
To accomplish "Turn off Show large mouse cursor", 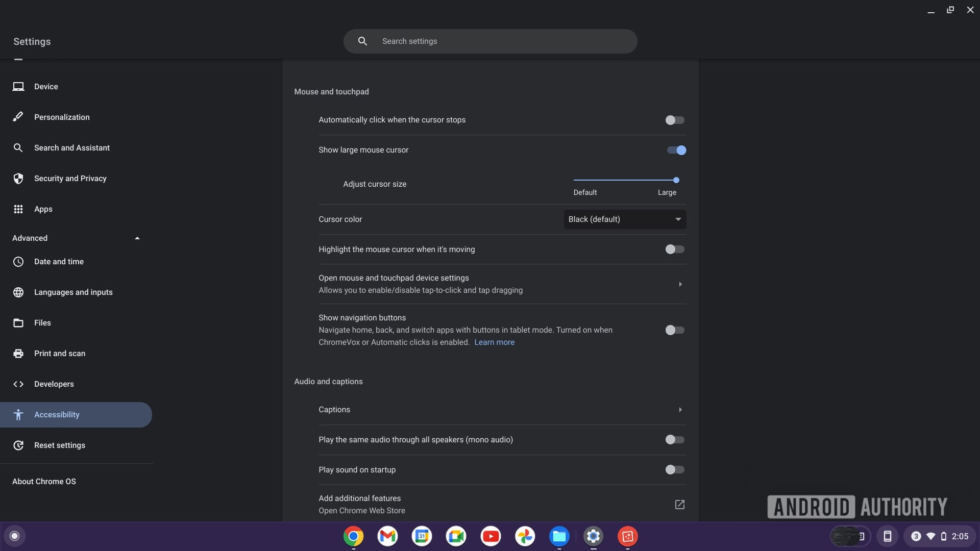I will click(x=676, y=150).
